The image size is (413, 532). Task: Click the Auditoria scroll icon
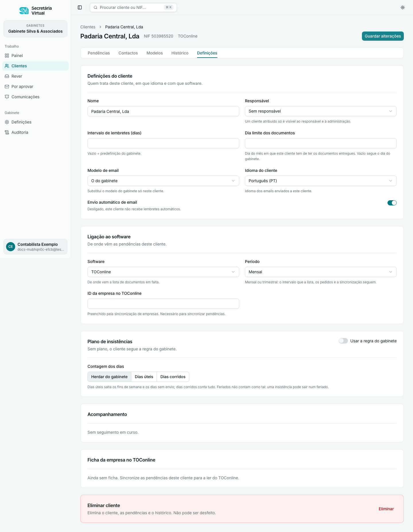(x=7, y=132)
